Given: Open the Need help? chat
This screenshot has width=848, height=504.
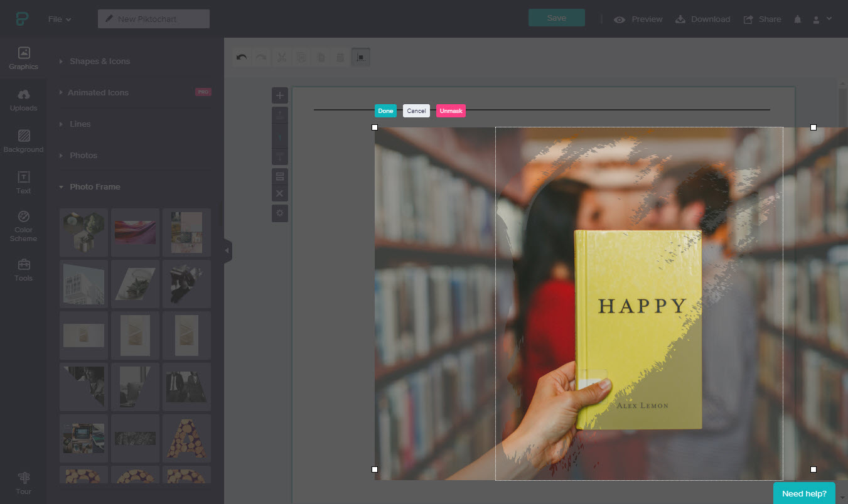Looking at the screenshot, I should coord(804,493).
